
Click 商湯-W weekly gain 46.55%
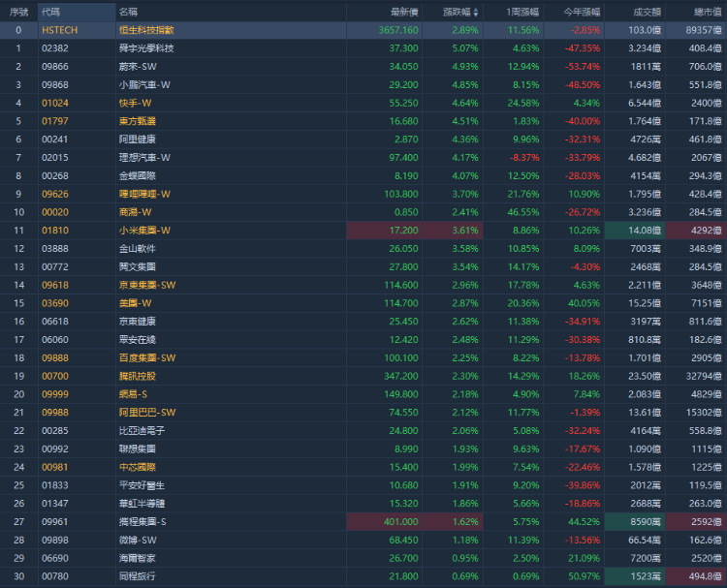(x=523, y=212)
